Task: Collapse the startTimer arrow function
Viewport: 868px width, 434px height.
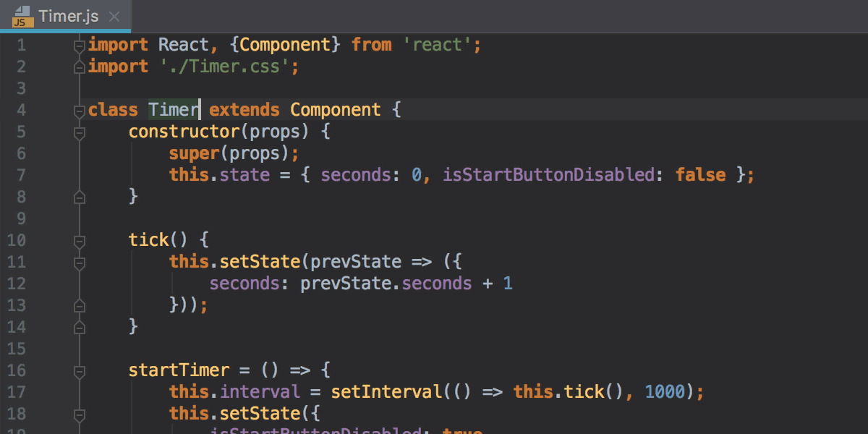Action: [x=80, y=370]
